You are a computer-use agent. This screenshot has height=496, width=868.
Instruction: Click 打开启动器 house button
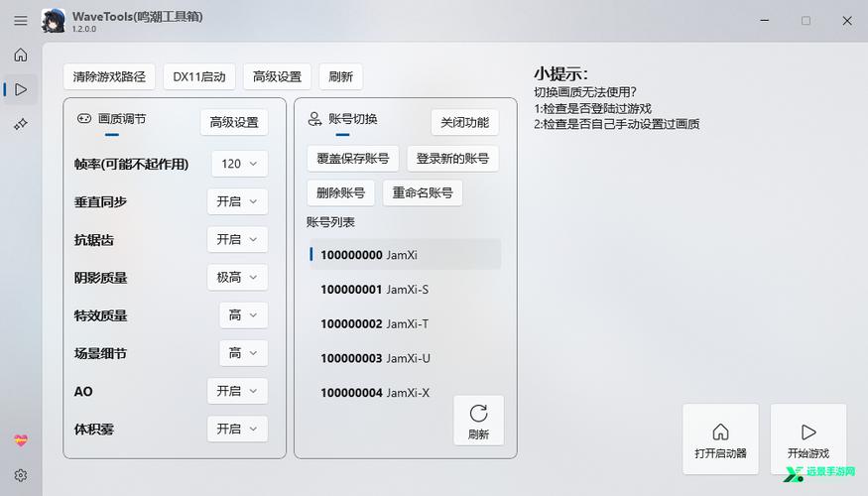click(x=720, y=439)
